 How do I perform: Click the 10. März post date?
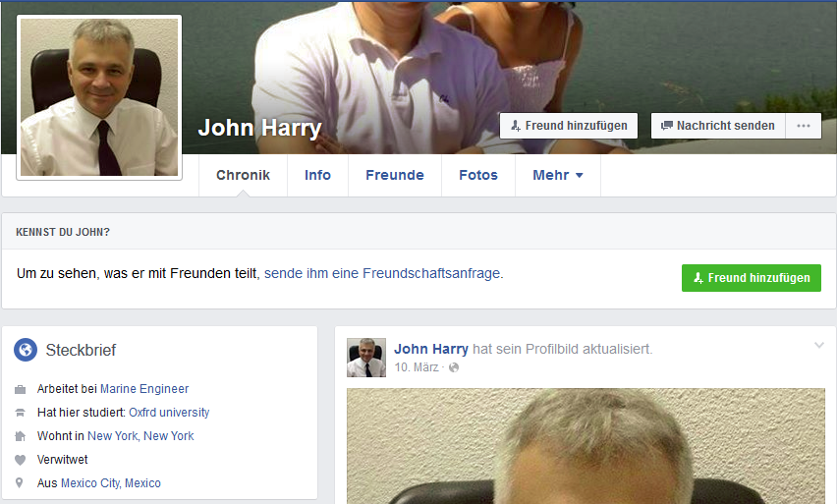(x=417, y=367)
